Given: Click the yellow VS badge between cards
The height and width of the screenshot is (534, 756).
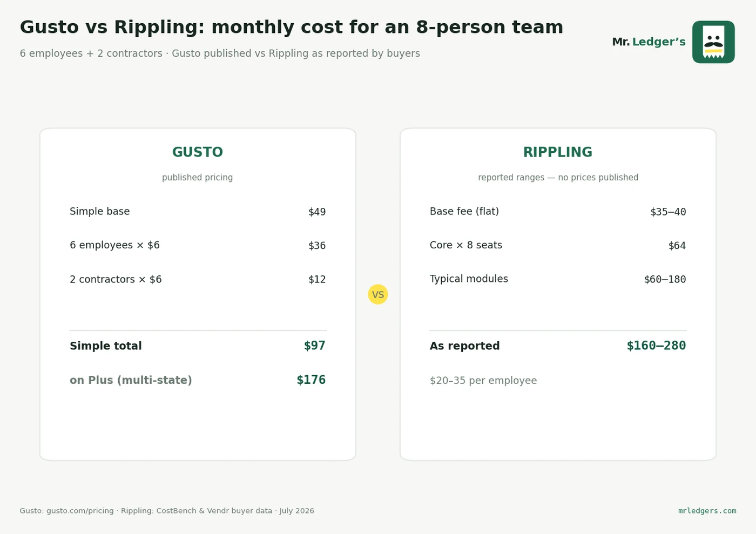Looking at the screenshot, I should [378, 294].
